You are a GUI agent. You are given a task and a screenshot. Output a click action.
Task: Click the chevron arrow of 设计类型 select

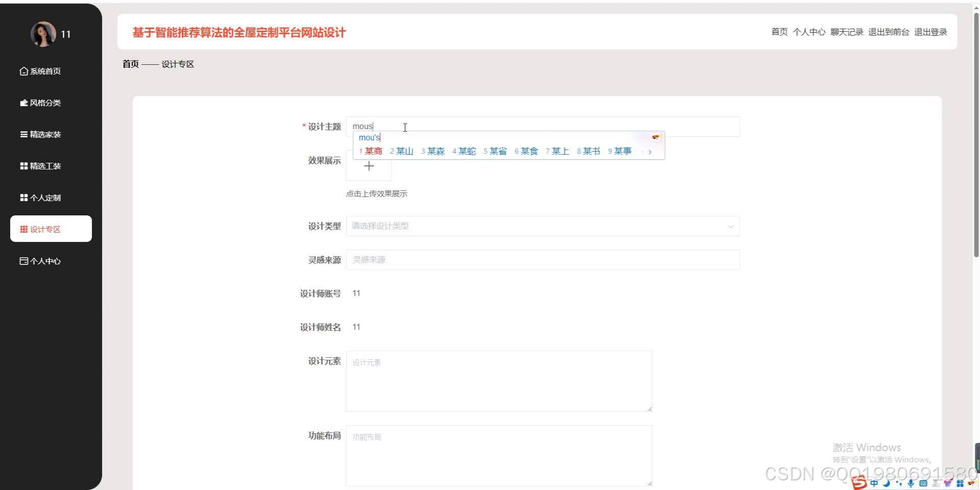[x=730, y=227]
